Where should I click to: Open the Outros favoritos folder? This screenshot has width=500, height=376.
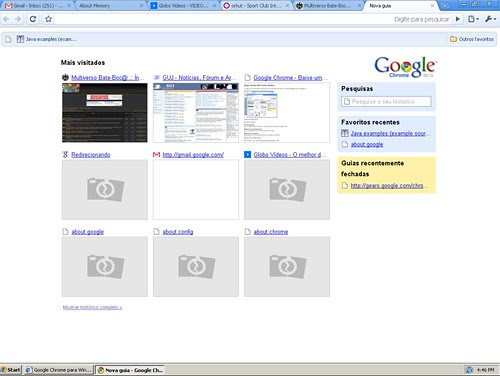coord(472,39)
